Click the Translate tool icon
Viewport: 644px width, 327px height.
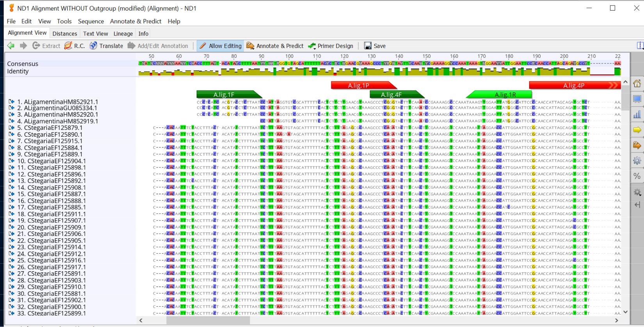[93, 46]
